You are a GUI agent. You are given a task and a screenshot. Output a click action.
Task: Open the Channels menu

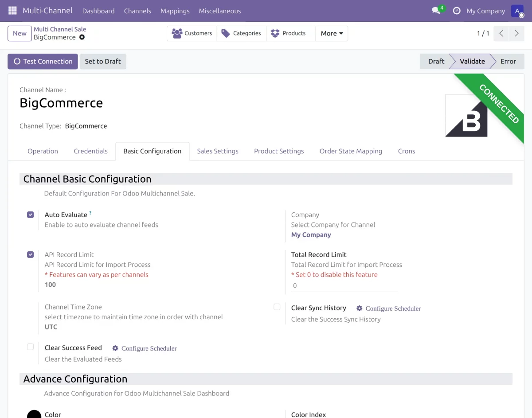coord(137,11)
